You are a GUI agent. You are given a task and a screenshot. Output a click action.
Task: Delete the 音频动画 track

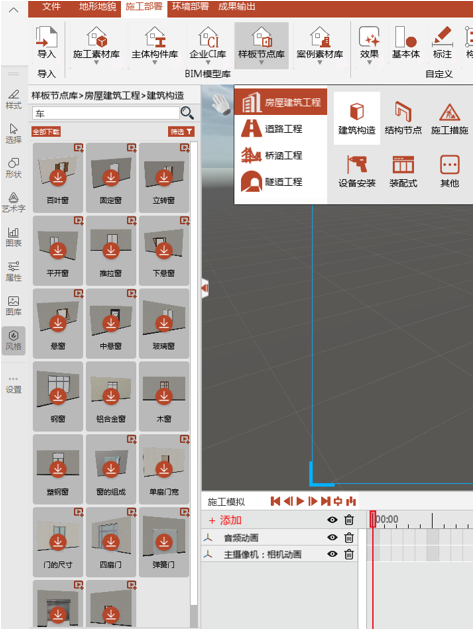click(x=349, y=537)
